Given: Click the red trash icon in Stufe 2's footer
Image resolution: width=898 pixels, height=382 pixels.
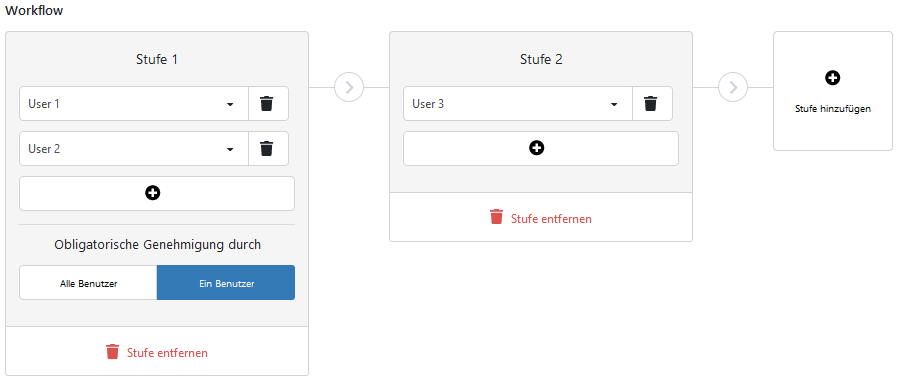Looking at the screenshot, I should click(x=497, y=217).
